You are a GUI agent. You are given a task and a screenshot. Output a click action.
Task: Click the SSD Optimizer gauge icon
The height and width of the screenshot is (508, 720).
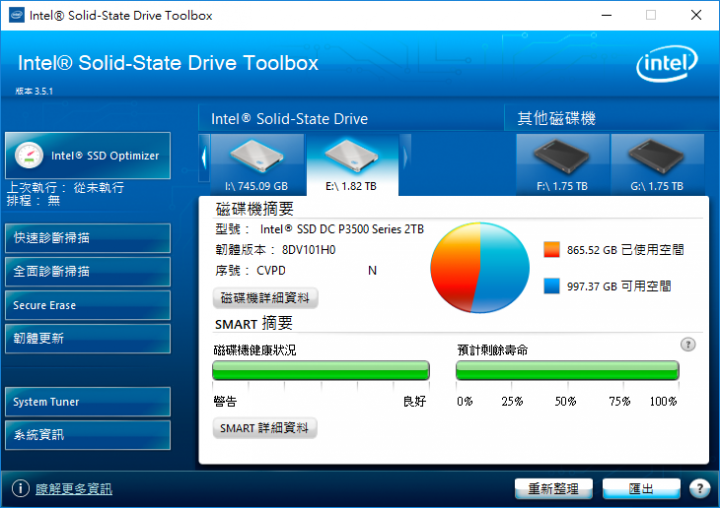(29, 155)
